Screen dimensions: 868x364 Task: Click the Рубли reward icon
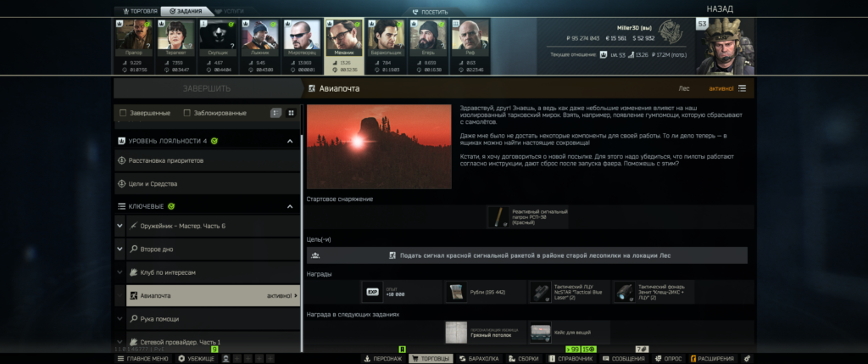pos(457,292)
